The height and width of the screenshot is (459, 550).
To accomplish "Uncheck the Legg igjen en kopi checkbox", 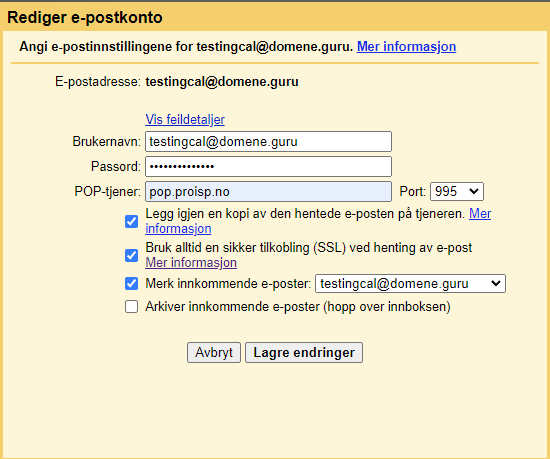I will [x=132, y=221].
